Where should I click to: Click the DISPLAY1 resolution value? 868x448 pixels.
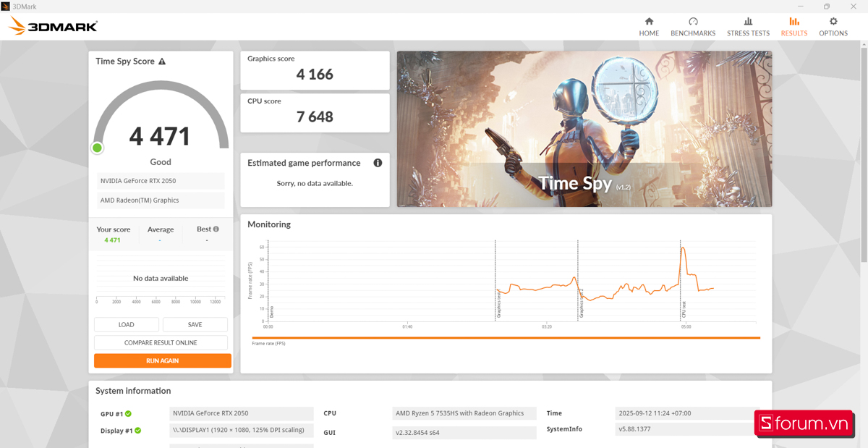242,430
